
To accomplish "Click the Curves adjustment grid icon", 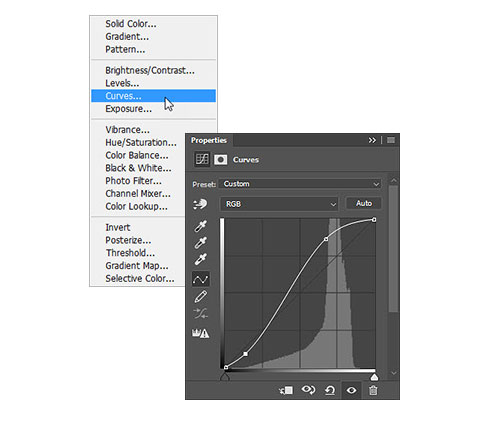I will (202, 159).
